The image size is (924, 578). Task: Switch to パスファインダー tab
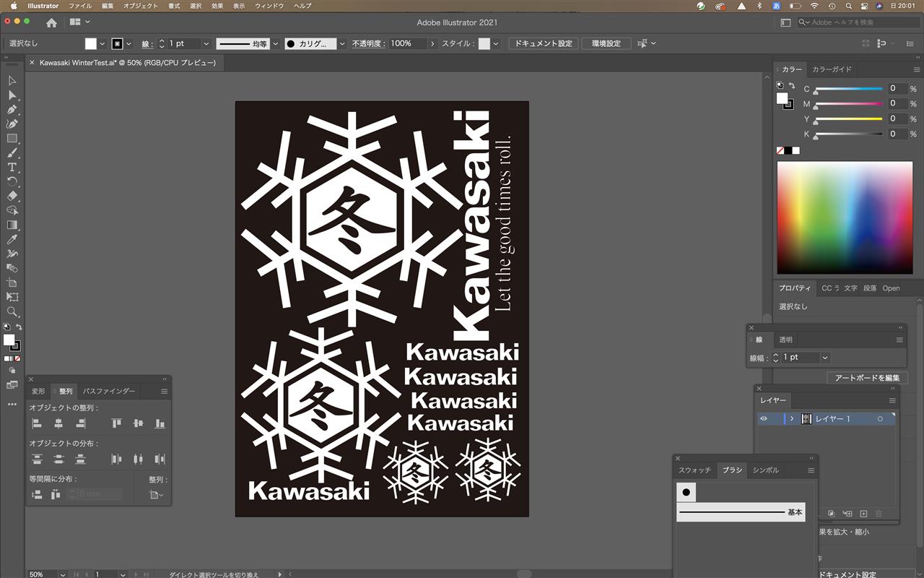(x=109, y=392)
